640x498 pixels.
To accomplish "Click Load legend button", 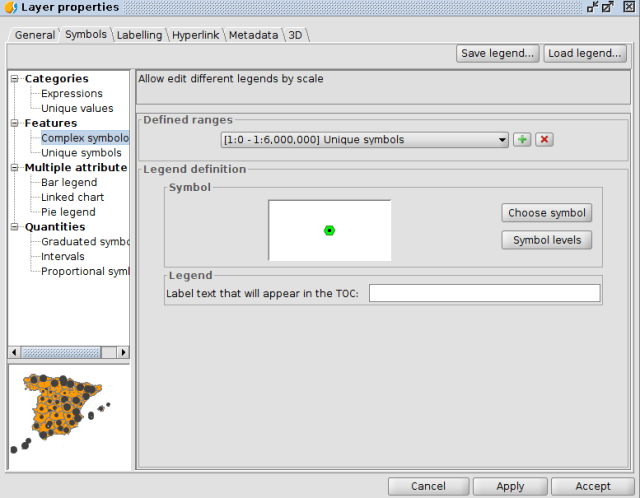I will 585,54.
